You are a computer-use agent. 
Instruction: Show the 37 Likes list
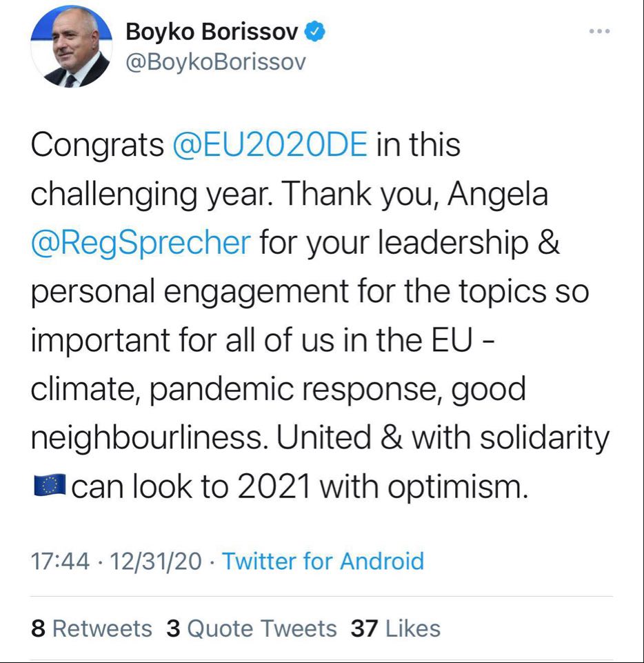pos(396,629)
